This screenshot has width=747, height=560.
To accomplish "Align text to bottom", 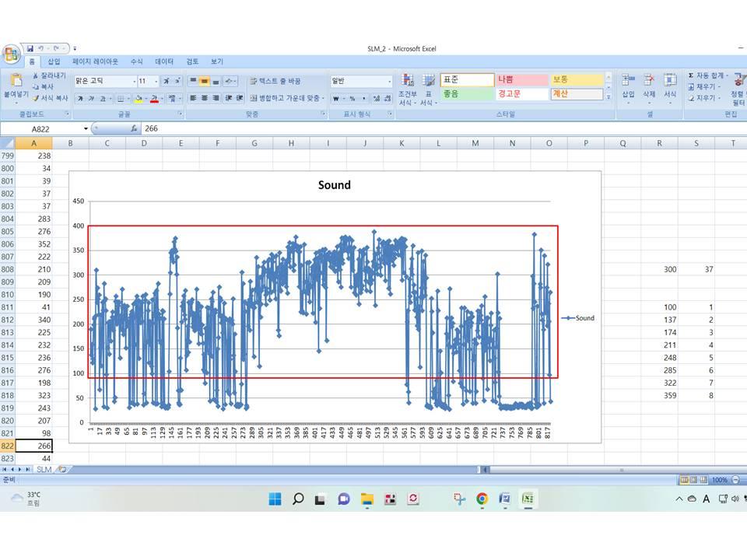I will (216, 81).
